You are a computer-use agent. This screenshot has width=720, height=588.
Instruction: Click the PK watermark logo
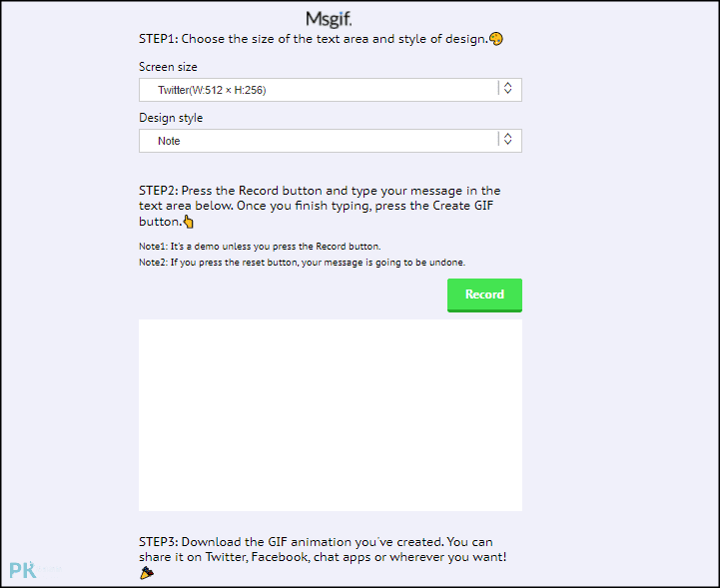click(22, 570)
